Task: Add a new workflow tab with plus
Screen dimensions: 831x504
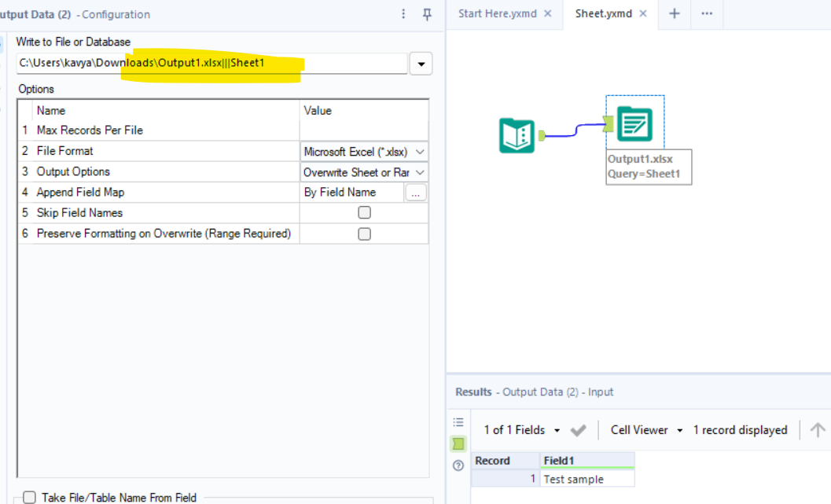Action: tap(674, 14)
